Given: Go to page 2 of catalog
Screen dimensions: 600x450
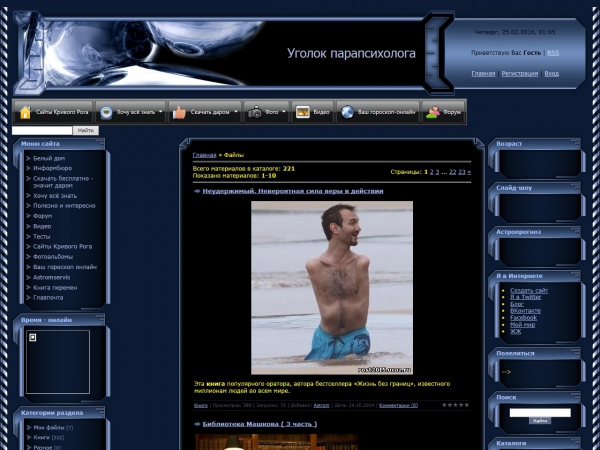Looking at the screenshot, I should [431, 172].
